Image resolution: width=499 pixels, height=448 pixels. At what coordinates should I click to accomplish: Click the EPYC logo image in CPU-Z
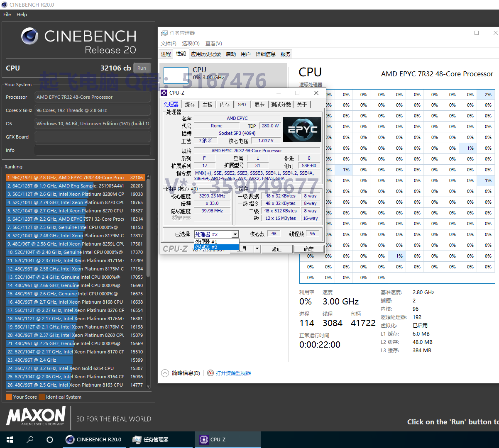pyautogui.click(x=302, y=129)
